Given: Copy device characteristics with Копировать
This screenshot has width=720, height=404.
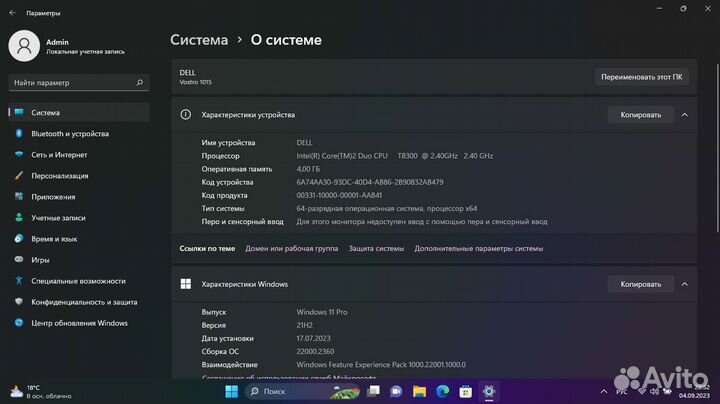Looking at the screenshot, I should coord(641,115).
